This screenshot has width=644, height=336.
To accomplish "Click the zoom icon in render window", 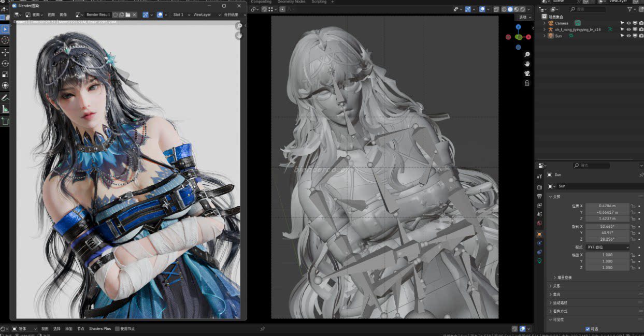I will pos(239,26).
